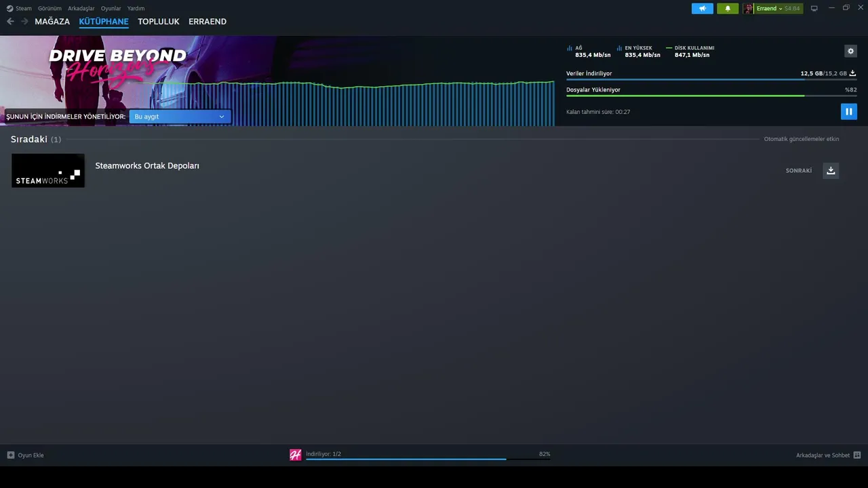Image resolution: width=868 pixels, height=488 pixels.
Task: Open the Steamworks thumbnail image
Action: (48, 171)
